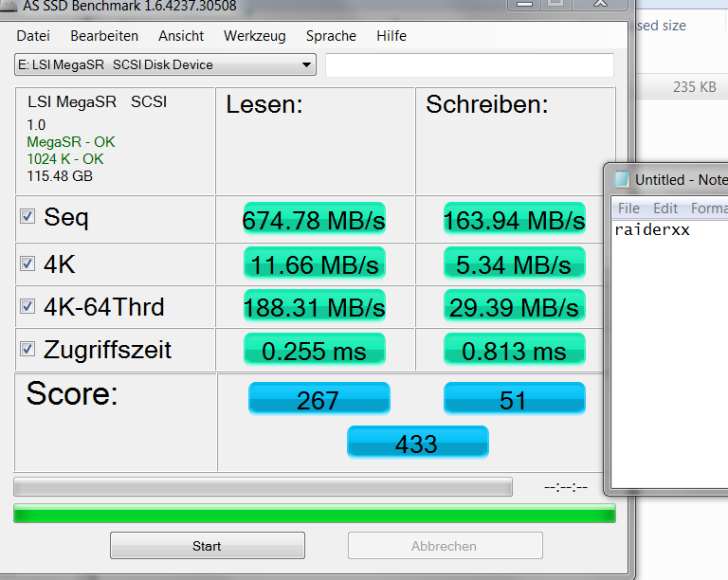Click the Schreiben: column header
This screenshot has width=728, height=580.
point(487,104)
